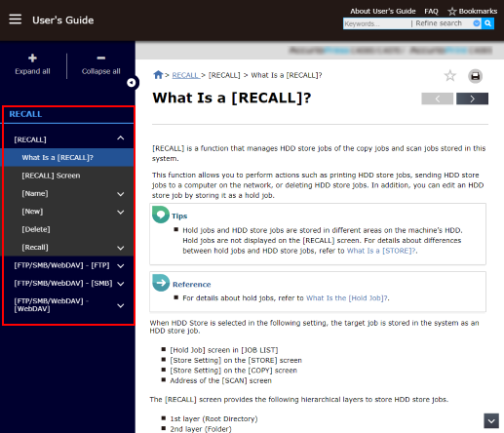The width and height of the screenshot is (504, 433).
Task: Click the What Is a [RECALL]? page heading
Action: (x=232, y=98)
